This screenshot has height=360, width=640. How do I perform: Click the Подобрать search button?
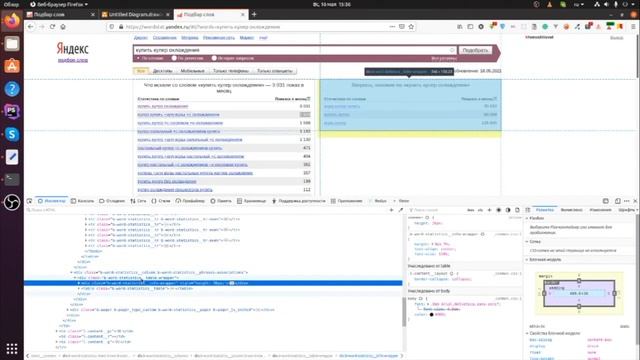click(x=475, y=50)
